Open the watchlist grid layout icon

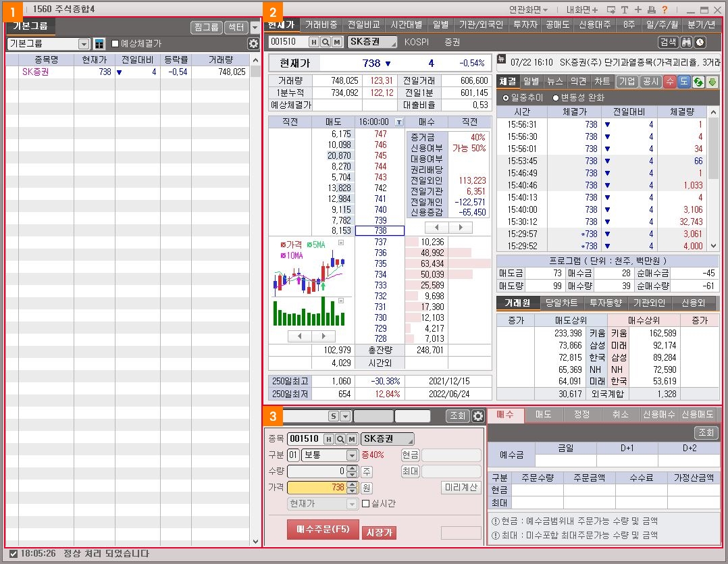tap(99, 44)
